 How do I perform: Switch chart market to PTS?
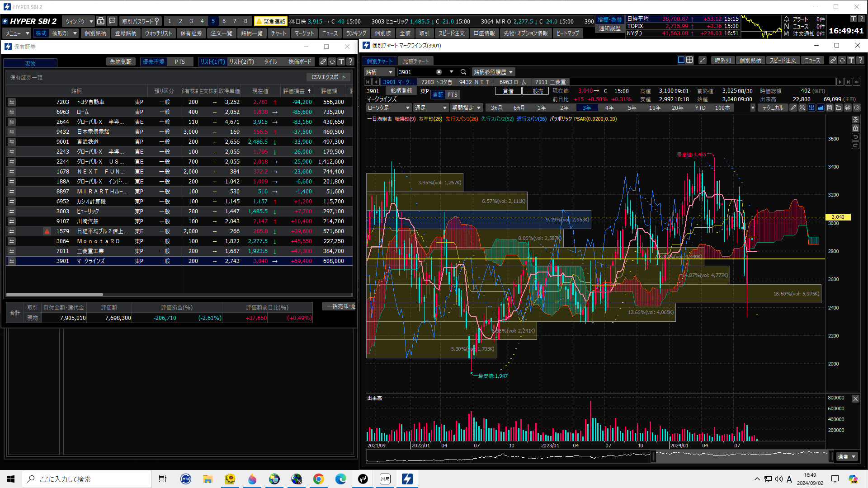coord(453,95)
